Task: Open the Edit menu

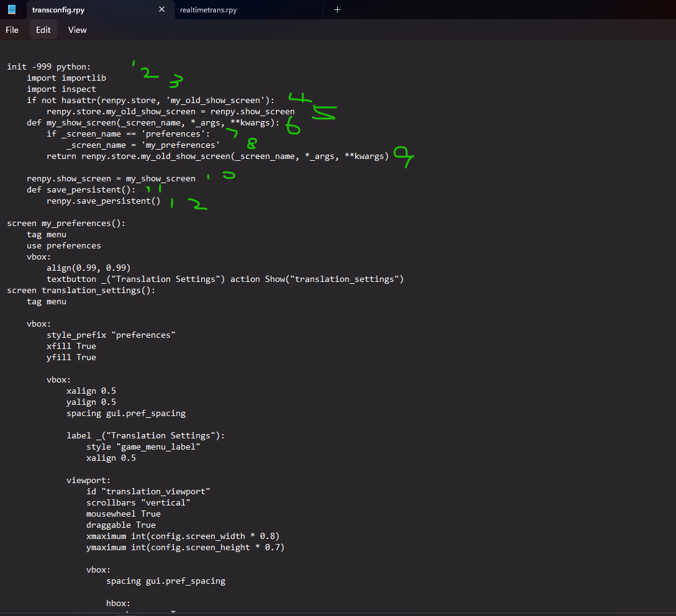Action: pos(43,30)
